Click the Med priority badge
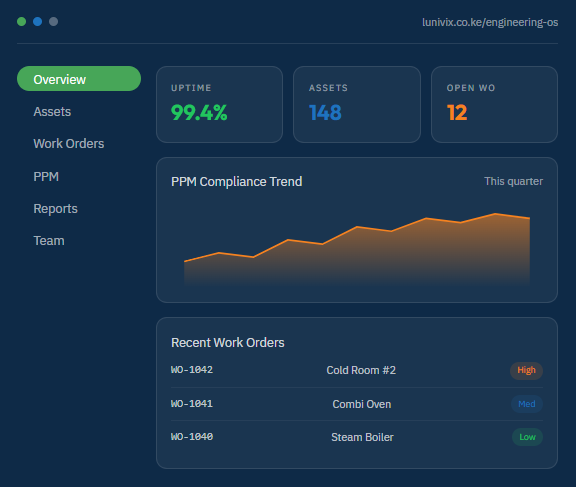The width and height of the screenshot is (576, 487). click(x=527, y=404)
